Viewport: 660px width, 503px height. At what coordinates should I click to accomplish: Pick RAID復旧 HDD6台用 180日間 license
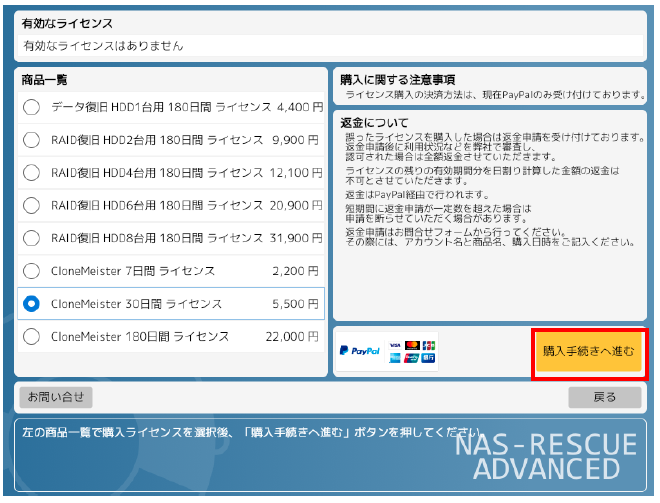coord(32,205)
